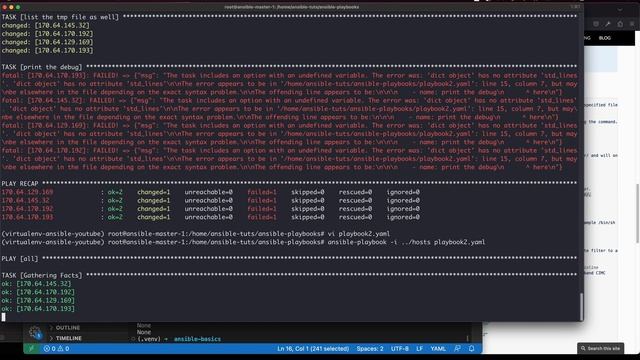The width and height of the screenshot is (640, 360).
Task: Click the wrench icon in the browser toolbar
Action: click(x=608, y=24)
